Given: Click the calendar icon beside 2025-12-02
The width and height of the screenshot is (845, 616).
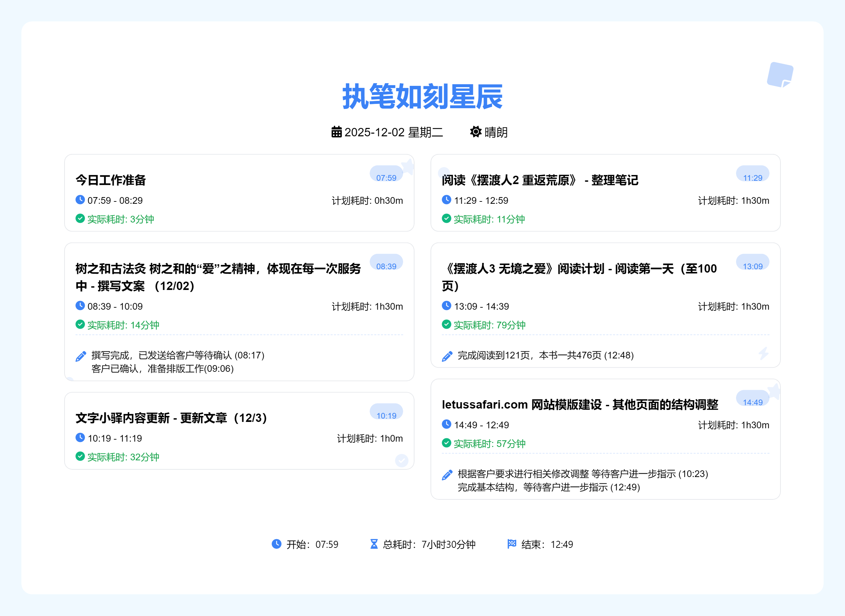Looking at the screenshot, I should (336, 132).
